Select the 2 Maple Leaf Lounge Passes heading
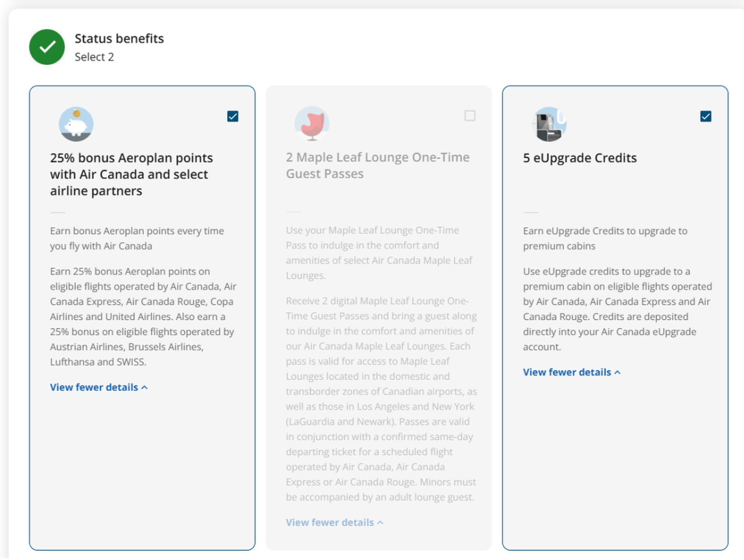This screenshot has height=560, width=744. 378,166
